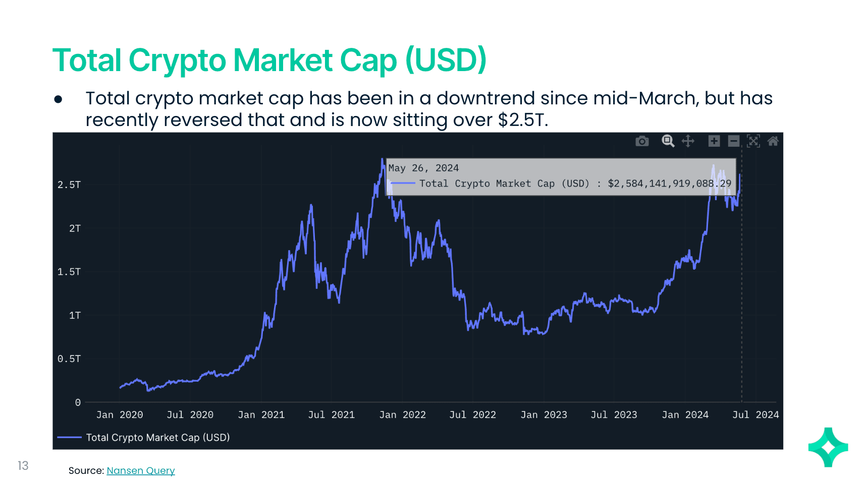Click the slide title Total Crypto Market Cap
Viewport: 868px width, 486px height.
coord(269,60)
